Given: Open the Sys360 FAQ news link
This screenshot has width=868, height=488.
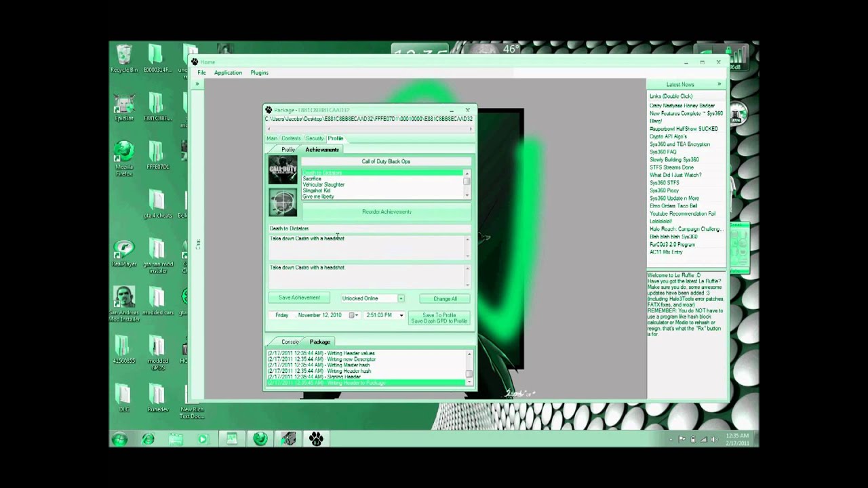Looking at the screenshot, I should (x=663, y=152).
